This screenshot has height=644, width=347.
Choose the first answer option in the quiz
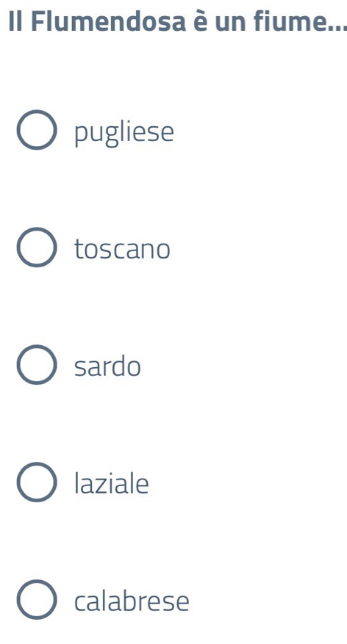[x=37, y=130]
